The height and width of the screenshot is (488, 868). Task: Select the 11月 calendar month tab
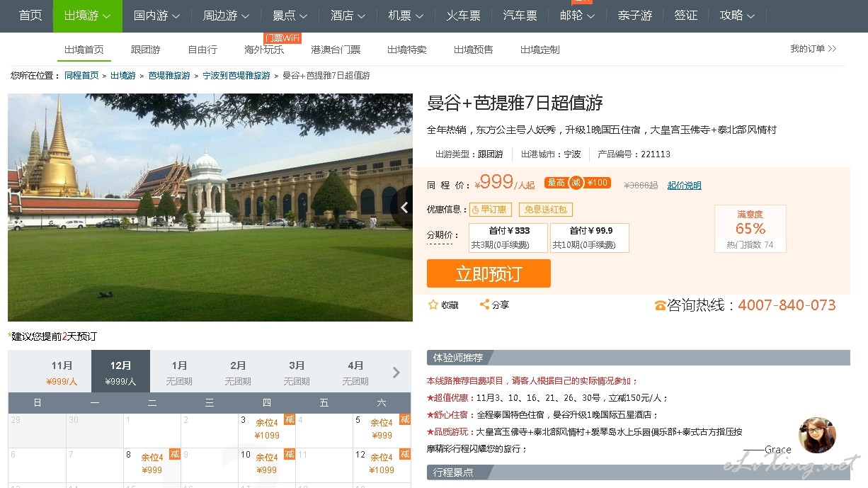click(62, 373)
